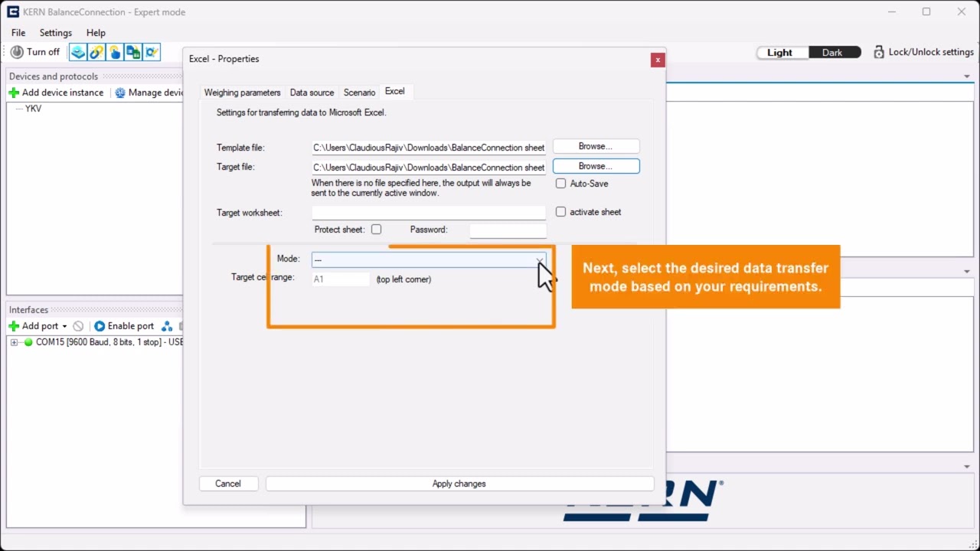
Task: Tick the Auto-Save checkbox
Action: coord(561,184)
